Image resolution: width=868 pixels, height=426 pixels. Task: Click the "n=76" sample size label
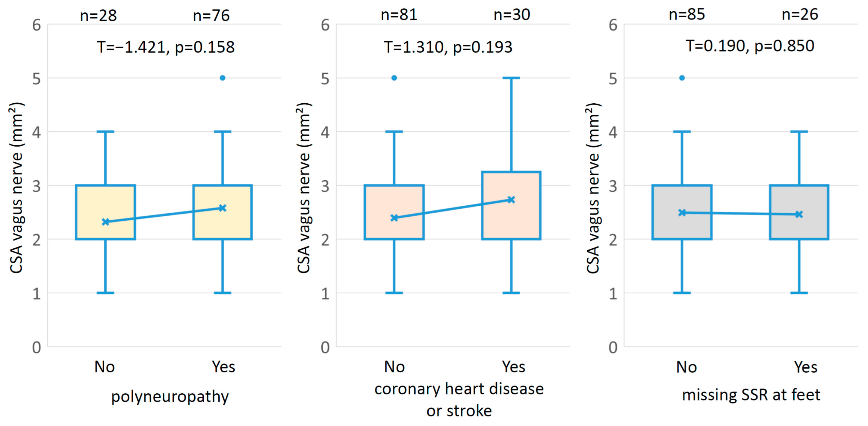coord(211,16)
